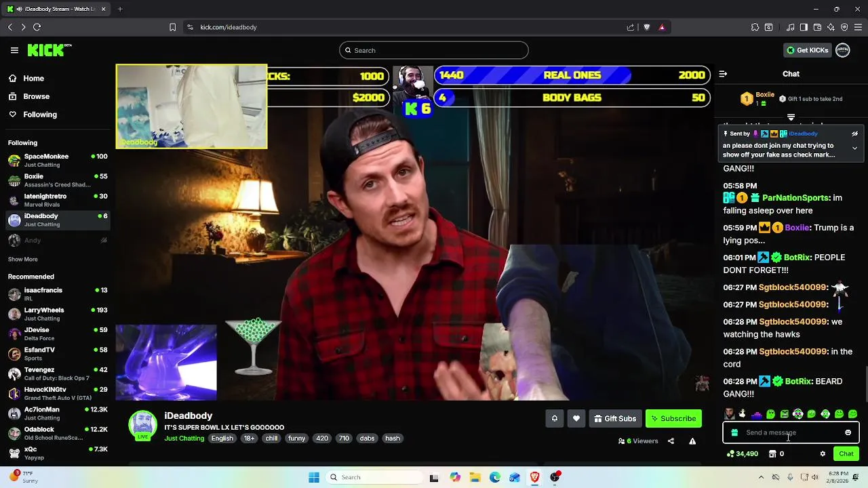This screenshot has width=868, height=488.
Task: Open a new browser tab
Action: (x=120, y=9)
